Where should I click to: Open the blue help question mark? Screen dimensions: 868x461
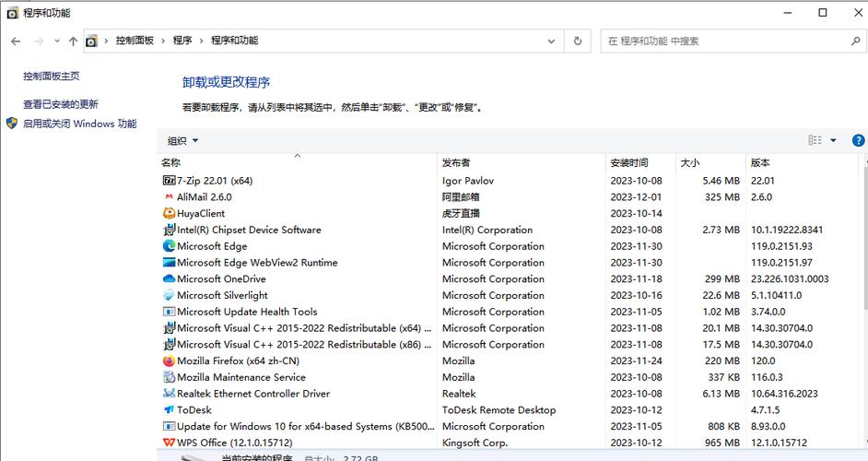(858, 141)
